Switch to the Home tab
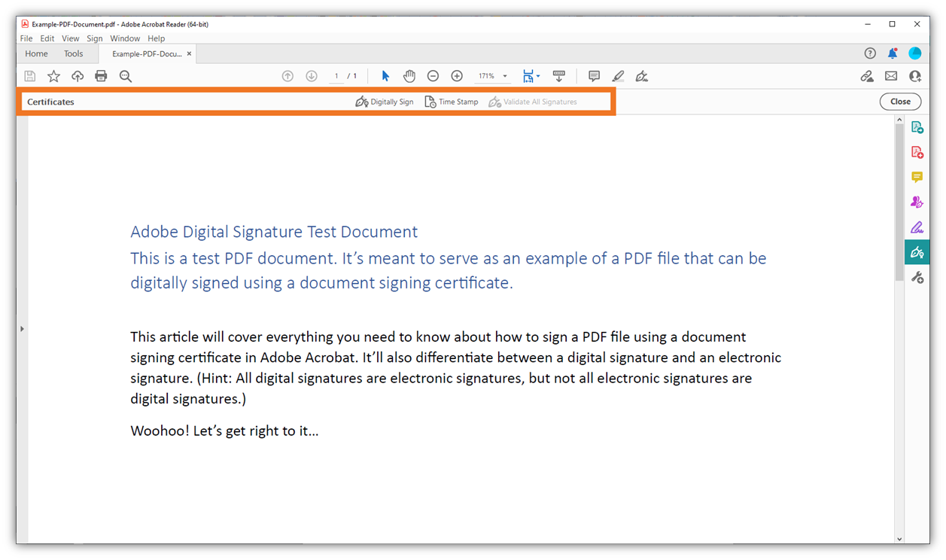The height and width of the screenshot is (560, 946). pyautogui.click(x=36, y=53)
